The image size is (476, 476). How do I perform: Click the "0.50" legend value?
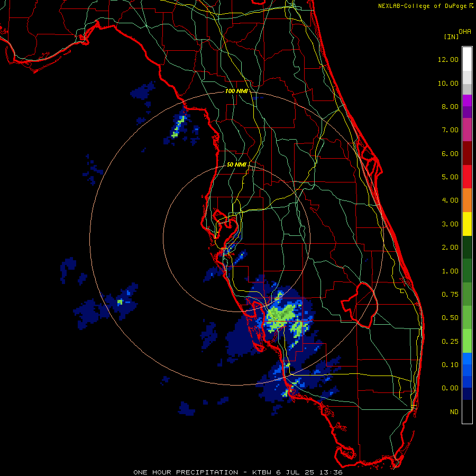[x=450, y=318]
